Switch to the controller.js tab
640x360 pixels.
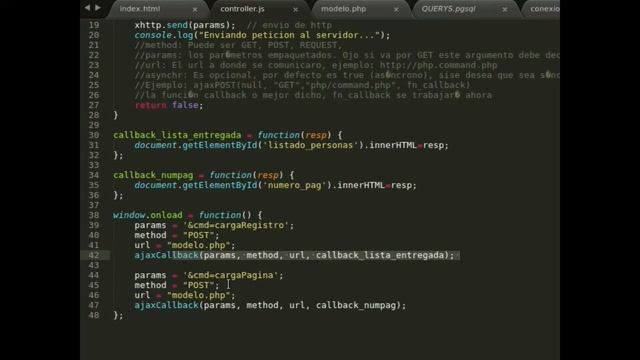click(242, 9)
